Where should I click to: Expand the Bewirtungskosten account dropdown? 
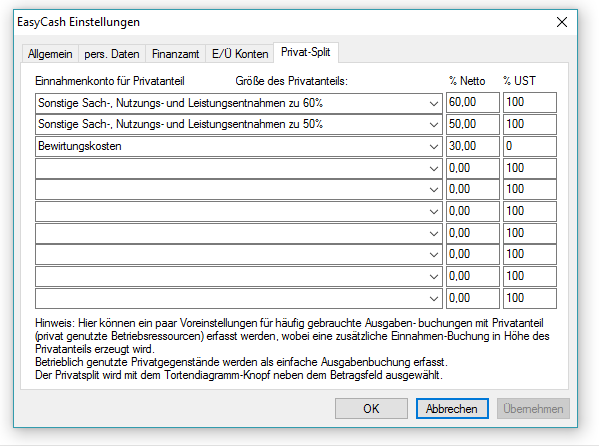[x=434, y=146]
